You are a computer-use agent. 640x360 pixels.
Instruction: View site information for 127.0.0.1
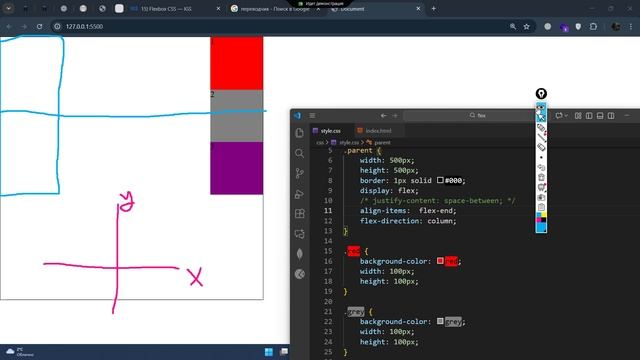click(x=58, y=27)
